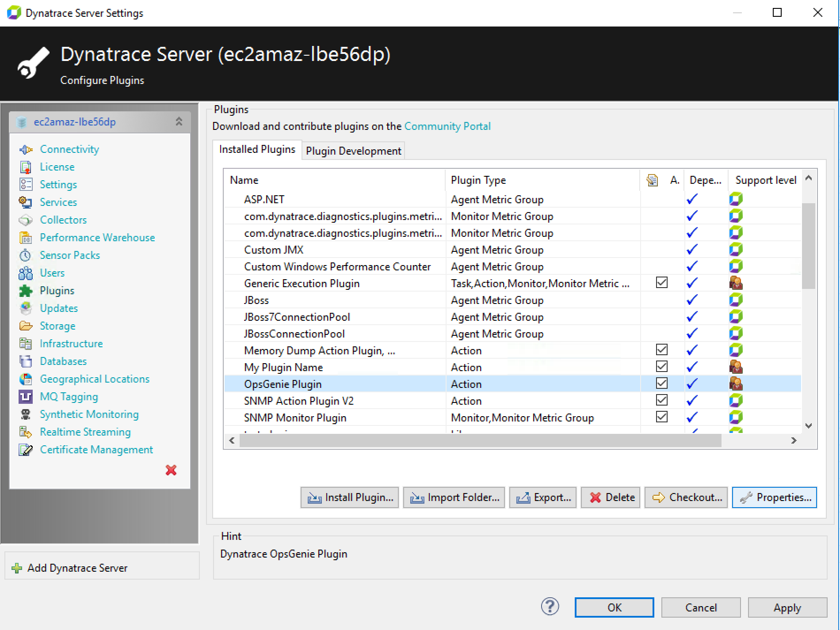840x630 pixels.
Task: Sort by Support level column header
Action: [x=765, y=180]
